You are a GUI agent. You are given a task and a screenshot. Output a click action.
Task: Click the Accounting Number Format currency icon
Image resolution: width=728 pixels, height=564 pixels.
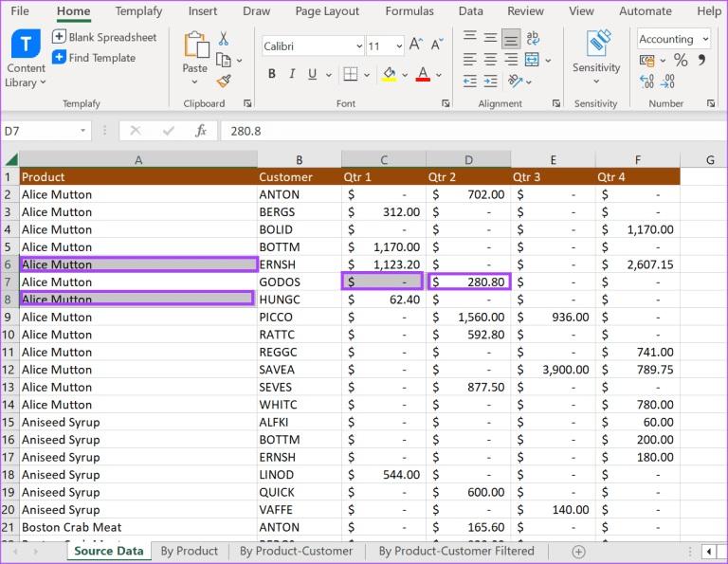coord(646,61)
